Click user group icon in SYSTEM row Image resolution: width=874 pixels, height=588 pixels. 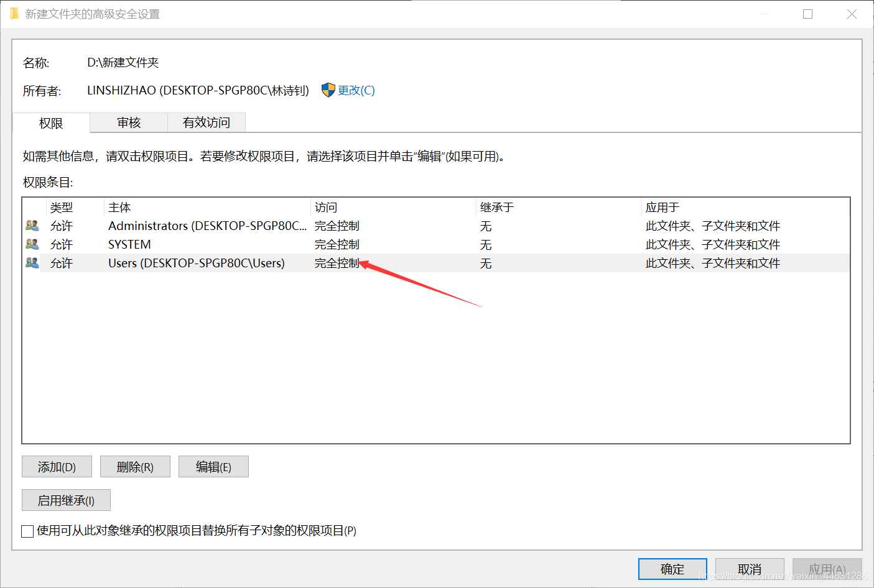click(x=32, y=244)
